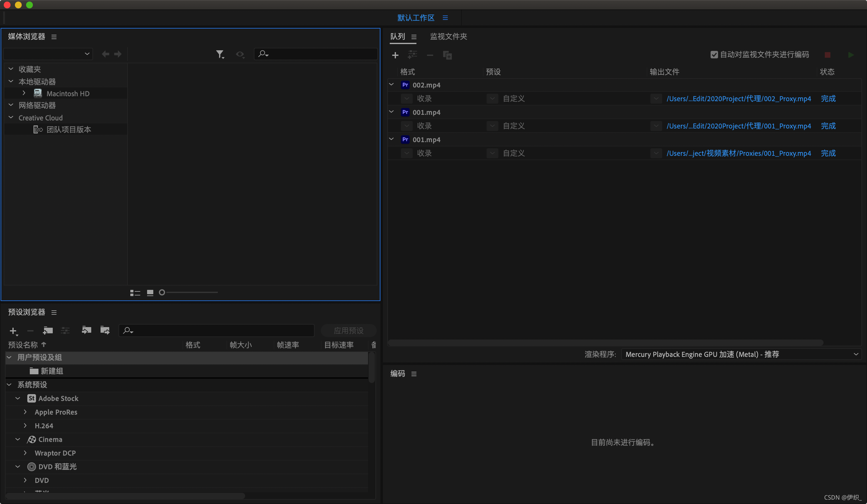Toggle the eye view-type icon in Media Browser
This screenshot has width=867, height=504.
pyautogui.click(x=240, y=54)
